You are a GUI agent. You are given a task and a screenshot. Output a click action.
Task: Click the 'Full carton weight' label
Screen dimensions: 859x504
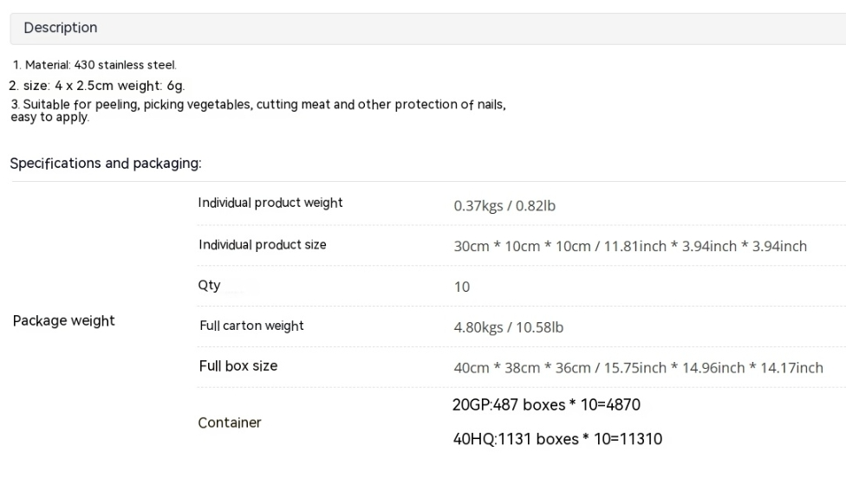coord(251,326)
